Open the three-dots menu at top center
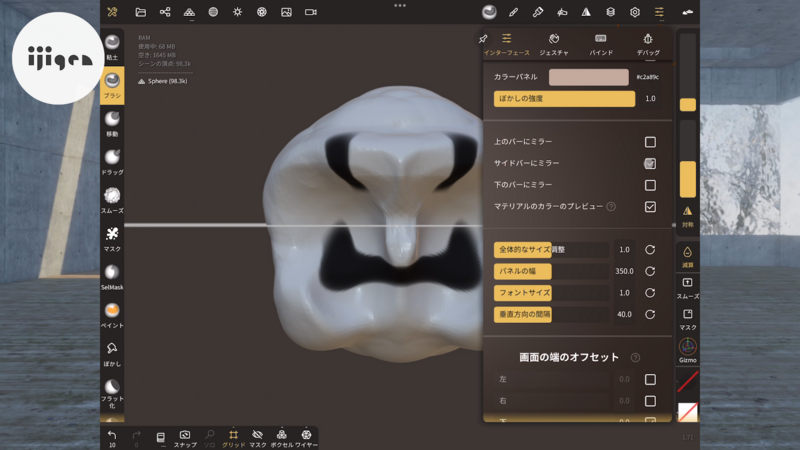This screenshot has height=450, width=800. [400, 6]
